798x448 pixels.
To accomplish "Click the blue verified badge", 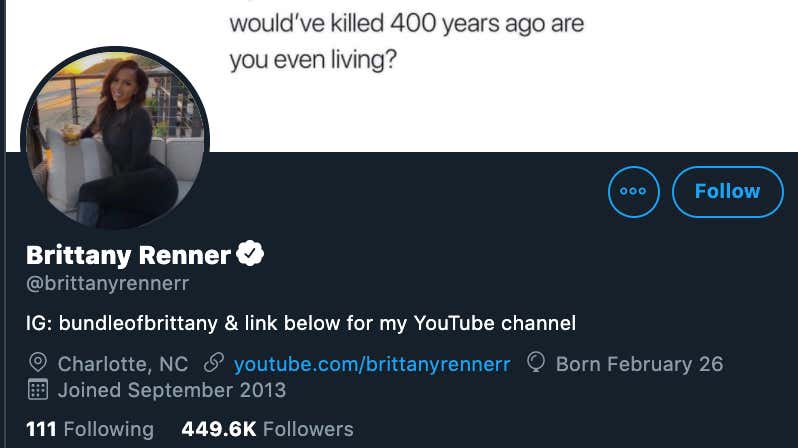I will click(250, 253).
